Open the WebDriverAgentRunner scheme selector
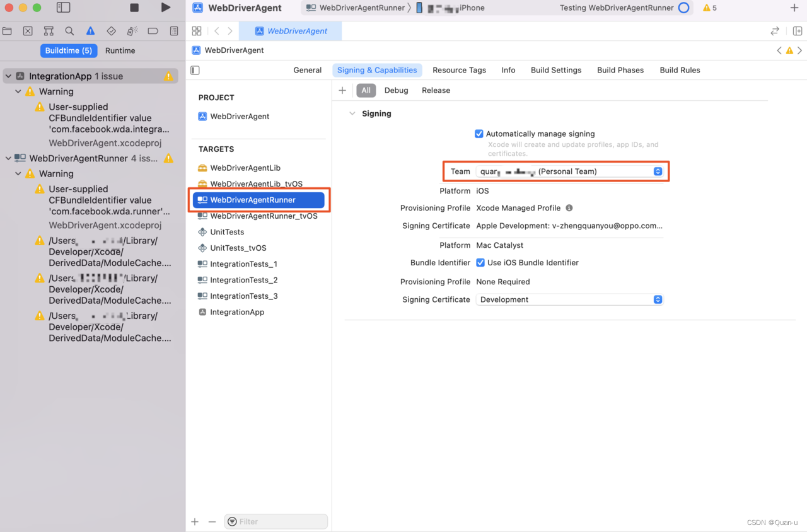The width and height of the screenshot is (807, 532). [x=355, y=8]
